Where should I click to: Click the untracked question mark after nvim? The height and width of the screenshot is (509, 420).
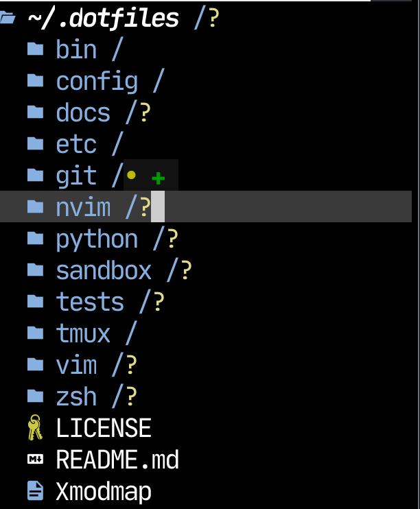145,206
